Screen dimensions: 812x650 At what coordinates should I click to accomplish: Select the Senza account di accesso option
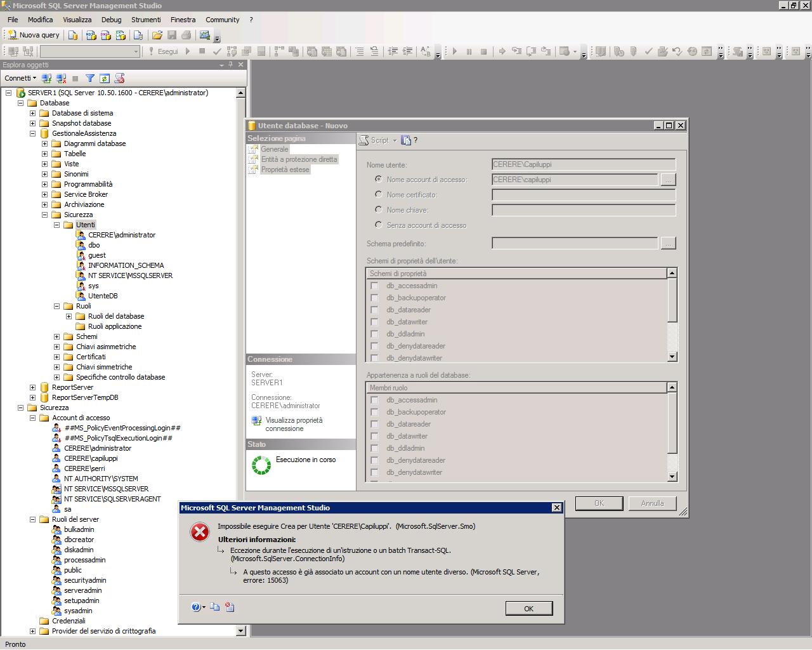[379, 225]
